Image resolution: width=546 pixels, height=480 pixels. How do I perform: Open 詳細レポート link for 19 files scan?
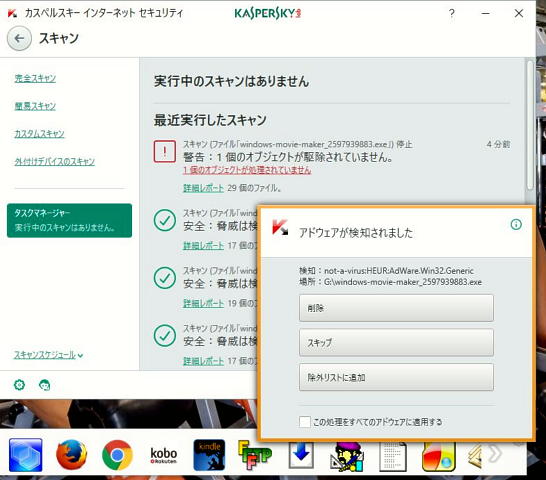(204, 303)
